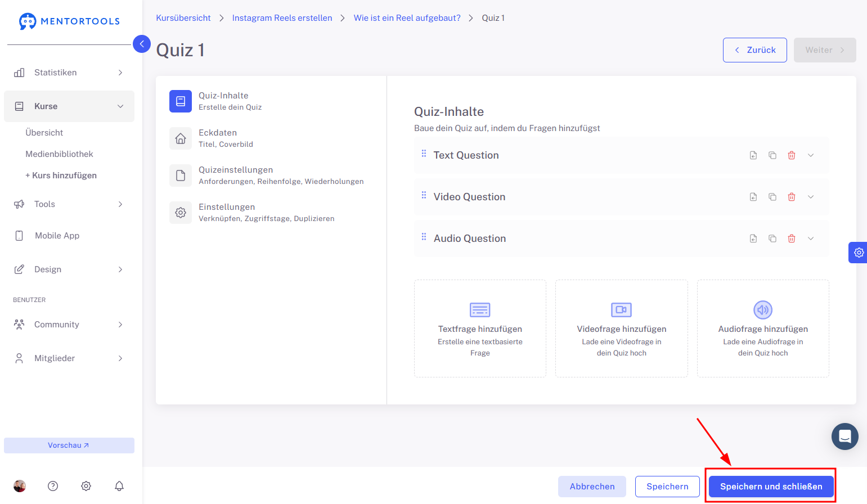
Task: Collapse the sidebar with the blue arrow
Action: [142, 44]
